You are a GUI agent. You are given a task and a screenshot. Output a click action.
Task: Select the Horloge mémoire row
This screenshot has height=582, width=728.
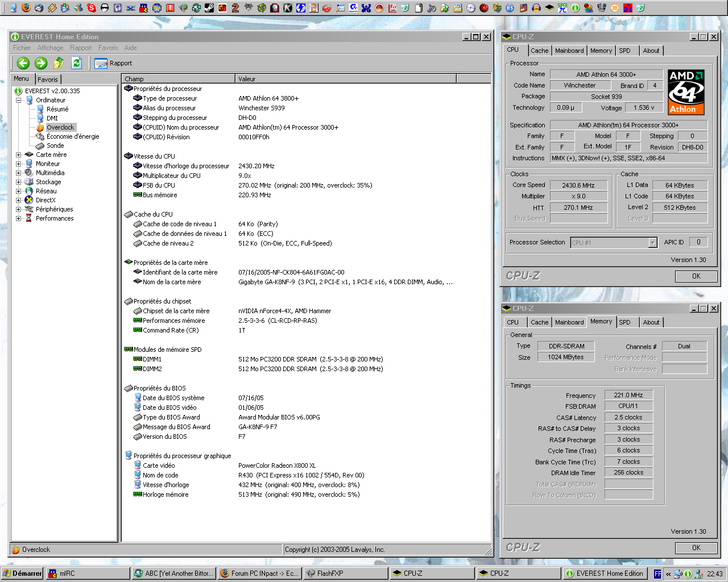pyautogui.click(x=307, y=494)
